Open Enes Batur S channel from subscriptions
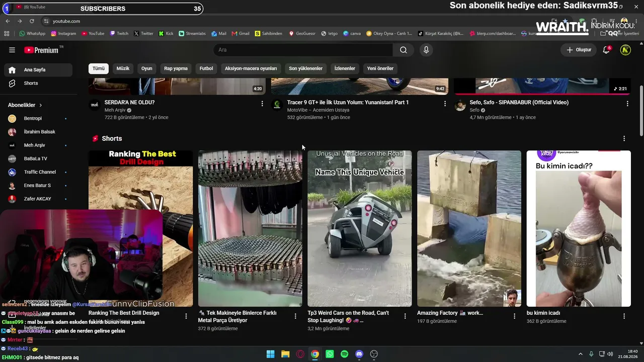The height and width of the screenshot is (362, 644). pos(38,186)
